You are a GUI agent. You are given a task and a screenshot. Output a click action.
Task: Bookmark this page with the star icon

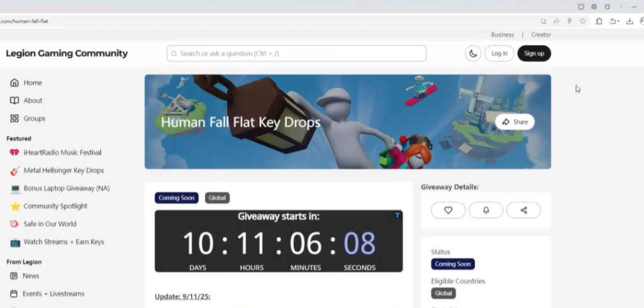click(x=583, y=21)
